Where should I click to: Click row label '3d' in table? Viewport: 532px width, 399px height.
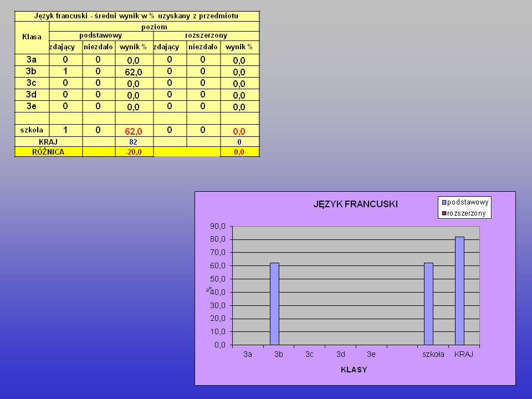pos(31,95)
